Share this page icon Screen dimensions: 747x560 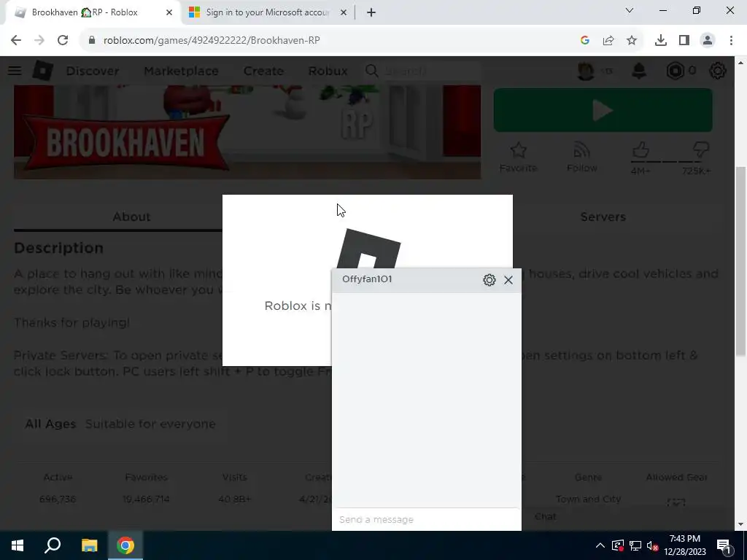(x=608, y=41)
